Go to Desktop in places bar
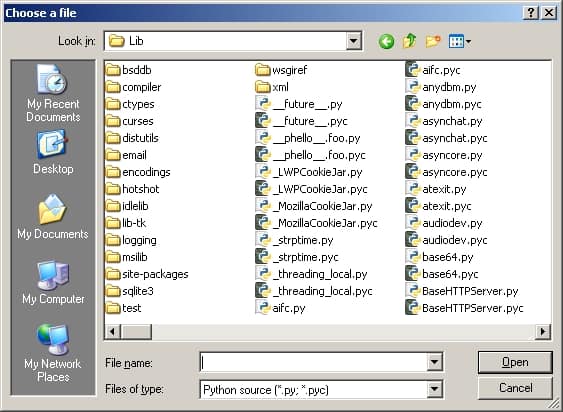Image resolution: width=563 pixels, height=412 pixels. point(53,152)
